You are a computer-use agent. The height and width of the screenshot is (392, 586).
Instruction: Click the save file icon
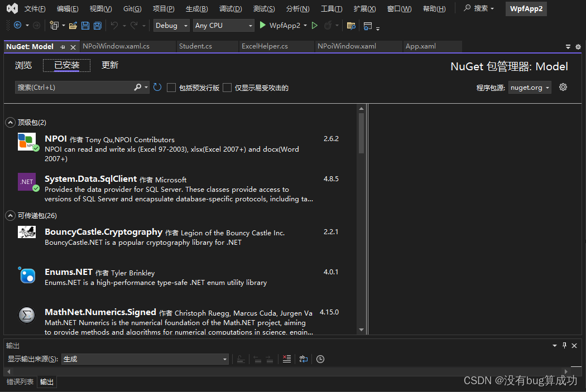pyautogui.click(x=85, y=26)
